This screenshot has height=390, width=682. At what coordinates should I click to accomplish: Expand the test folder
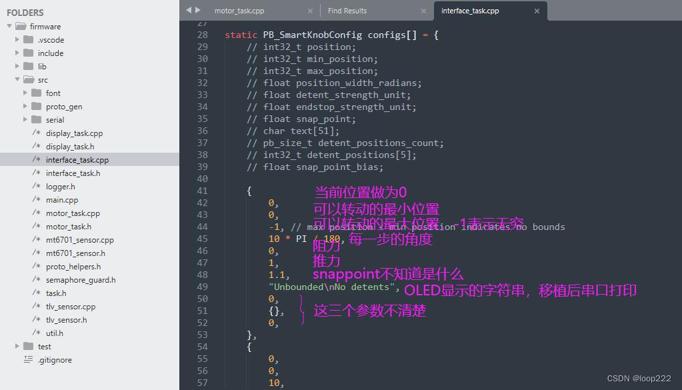click(17, 346)
